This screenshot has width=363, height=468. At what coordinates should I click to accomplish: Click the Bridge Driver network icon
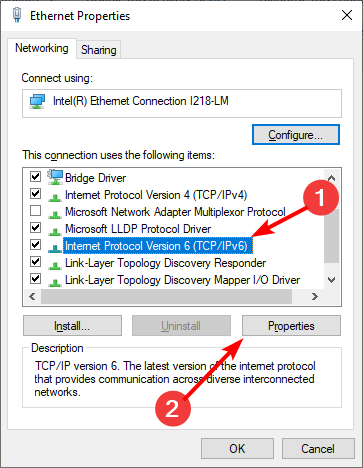click(55, 177)
